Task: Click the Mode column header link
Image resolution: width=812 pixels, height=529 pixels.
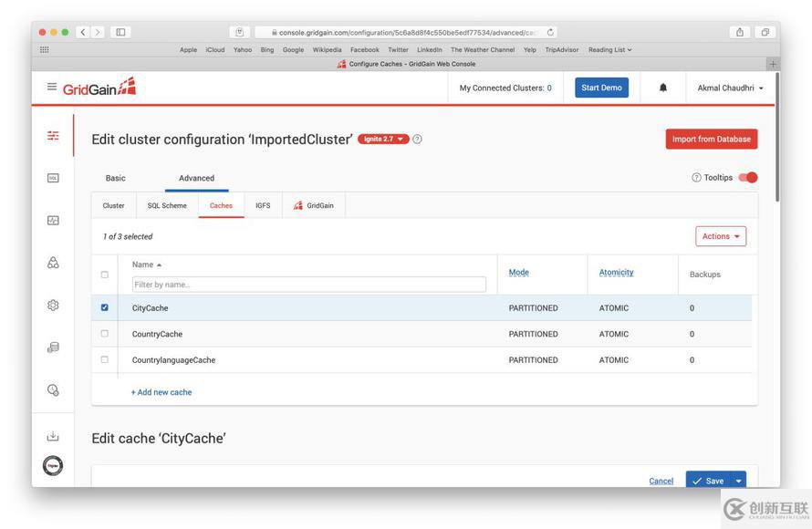Action: (x=519, y=273)
